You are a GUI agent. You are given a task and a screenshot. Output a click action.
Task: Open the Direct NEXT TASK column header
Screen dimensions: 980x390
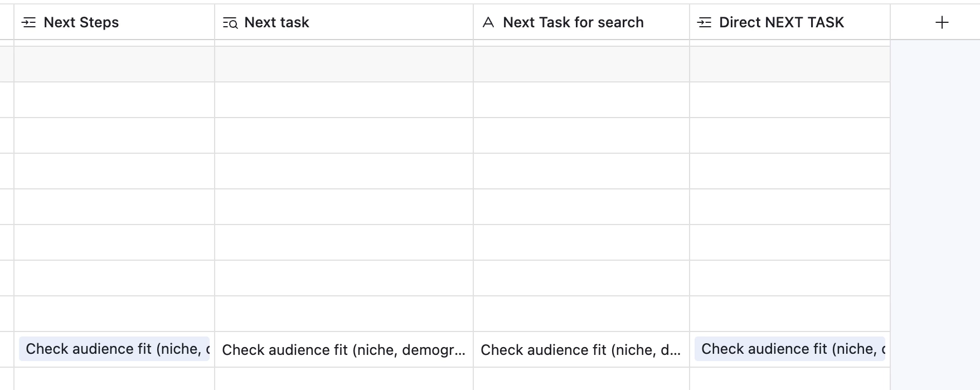click(x=782, y=22)
